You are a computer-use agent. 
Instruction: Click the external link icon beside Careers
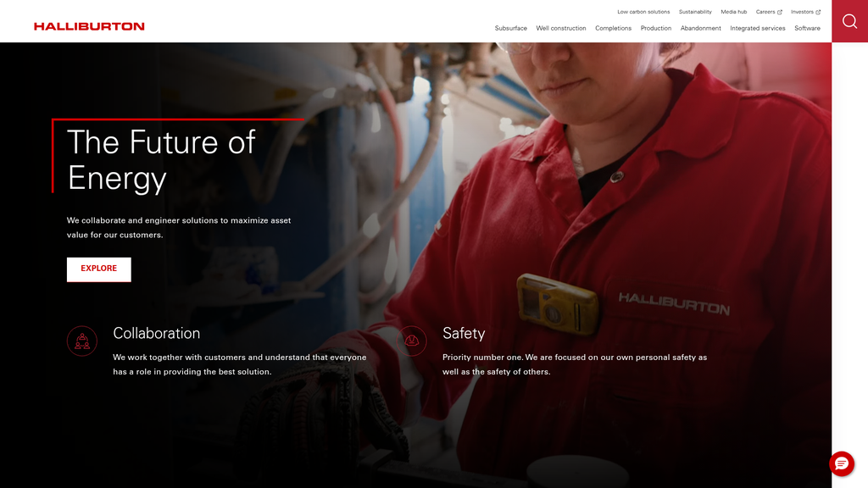click(x=780, y=12)
